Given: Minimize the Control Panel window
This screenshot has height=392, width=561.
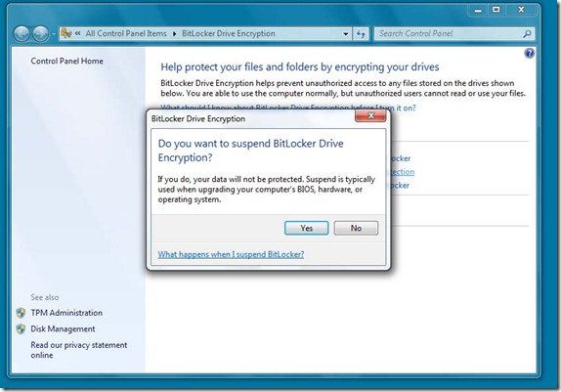Looking at the screenshot, I should (478, 11).
